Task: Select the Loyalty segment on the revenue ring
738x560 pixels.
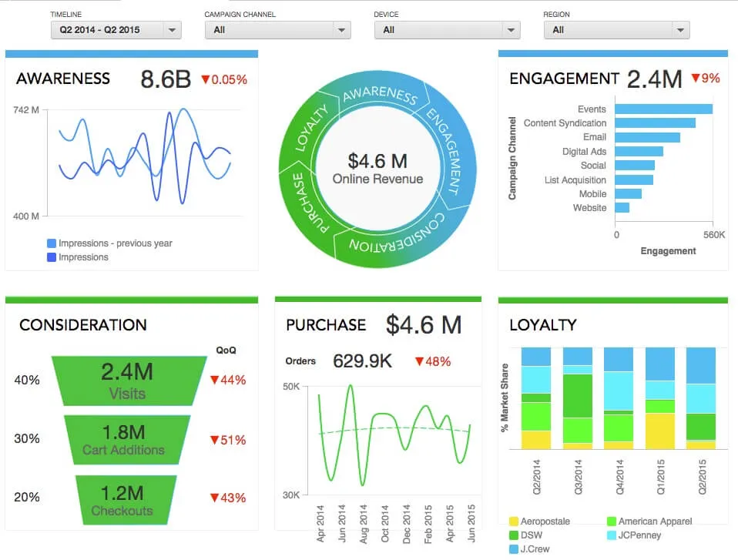Action: coord(313,123)
